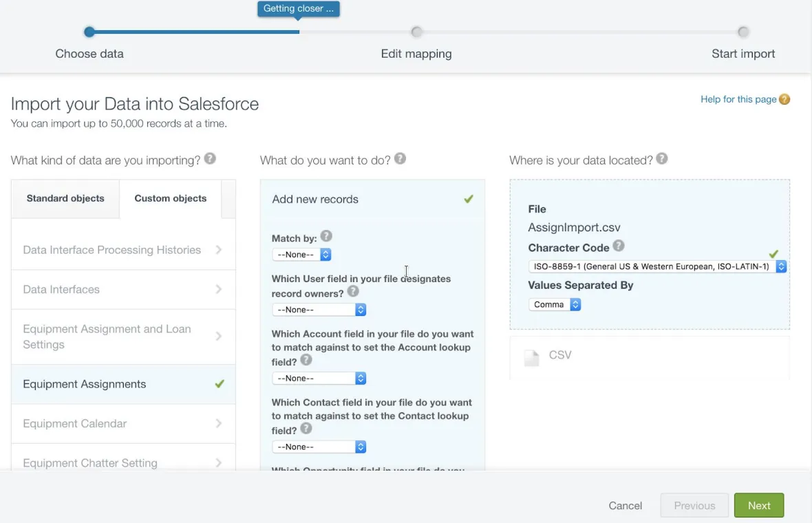Click the Edit mapping step marker
The image size is (812, 523).
point(416,32)
